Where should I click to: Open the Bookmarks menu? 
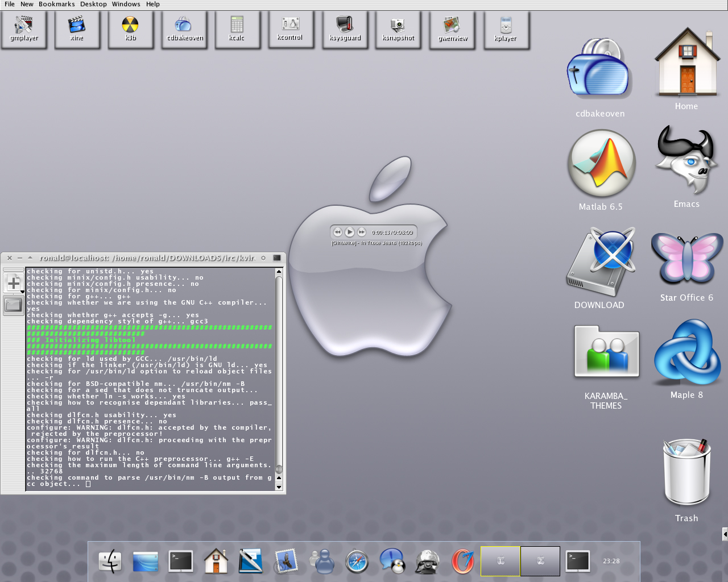56,4
